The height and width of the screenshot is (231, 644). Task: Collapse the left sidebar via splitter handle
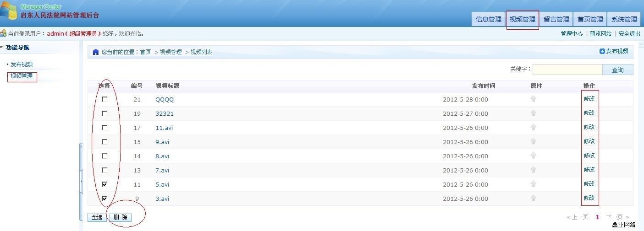pyautogui.click(x=81, y=181)
